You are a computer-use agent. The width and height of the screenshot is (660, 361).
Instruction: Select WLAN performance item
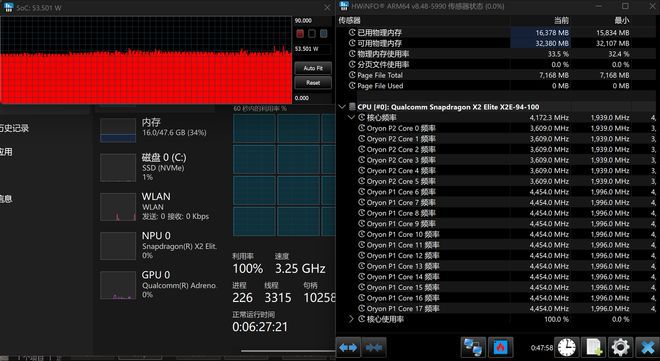(x=158, y=206)
